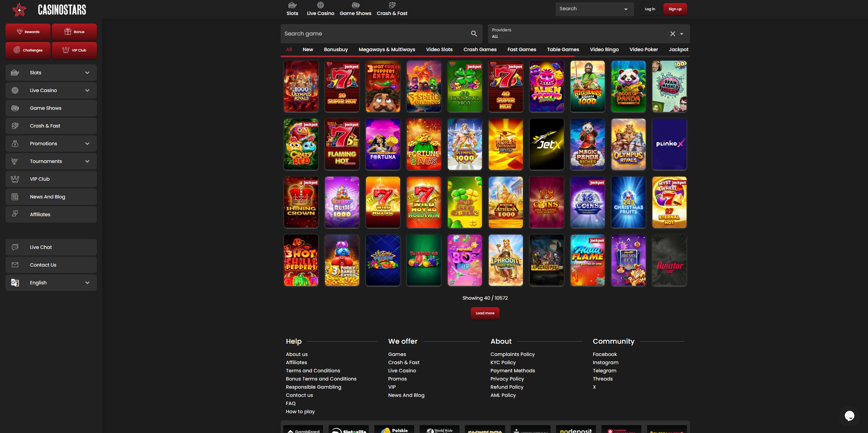868x433 pixels.
Task: Expand the Tournaments sidebar menu
Action: (87, 161)
